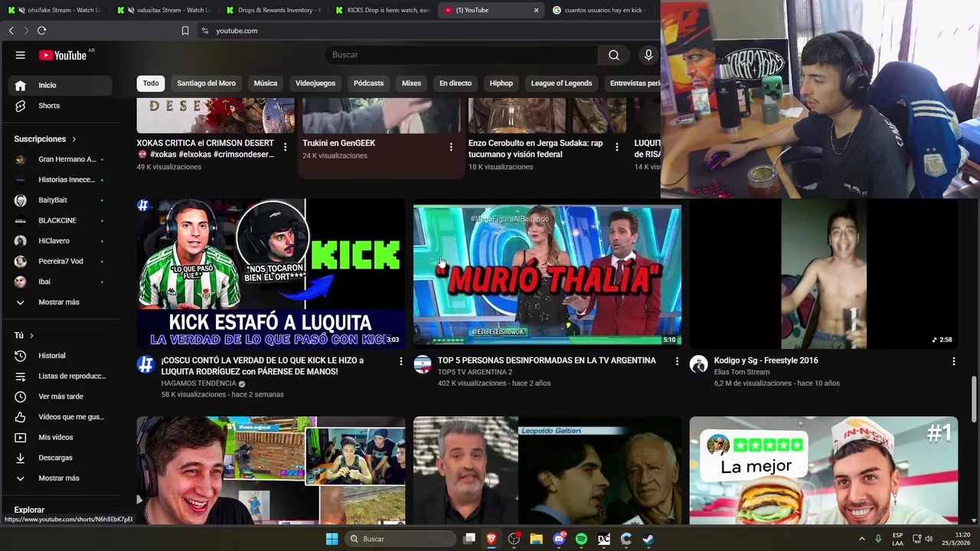This screenshot has height=551, width=980.
Task: Open Ver más tarde list
Action: point(60,396)
